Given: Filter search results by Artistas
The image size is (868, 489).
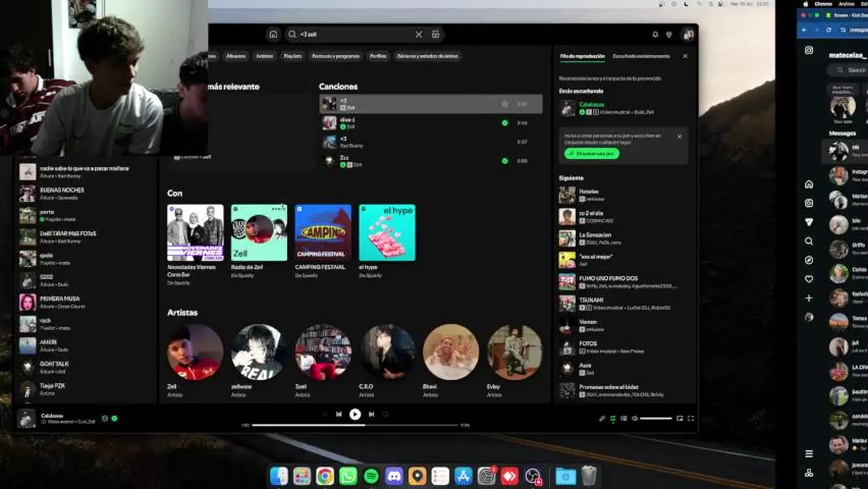Looking at the screenshot, I should [265, 56].
